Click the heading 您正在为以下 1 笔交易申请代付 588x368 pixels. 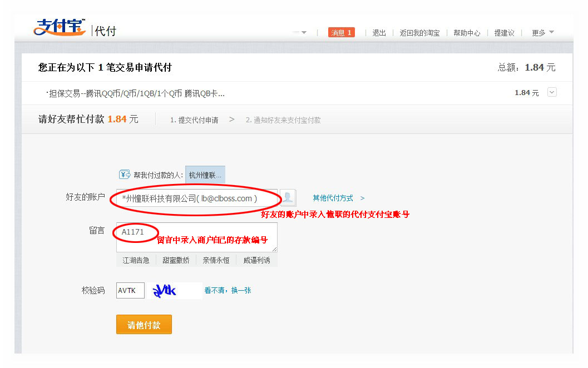pyautogui.click(x=105, y=67)
